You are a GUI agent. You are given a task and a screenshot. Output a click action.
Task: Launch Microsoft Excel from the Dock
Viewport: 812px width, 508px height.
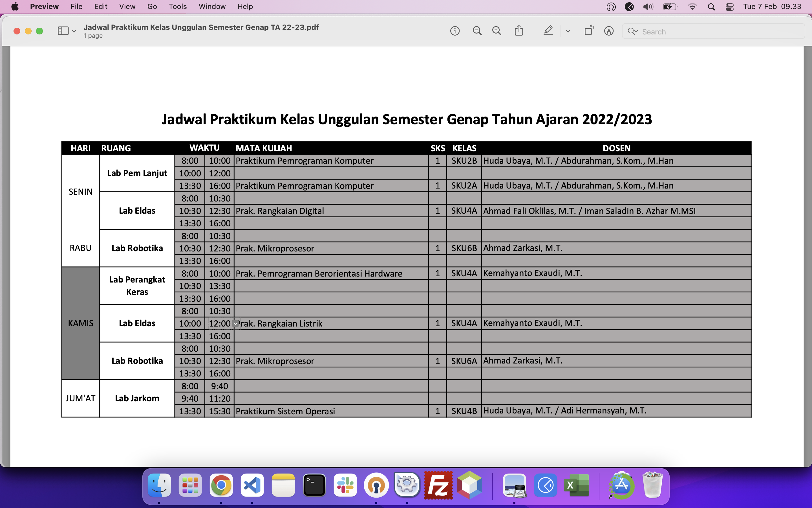[x=577, y=485]
